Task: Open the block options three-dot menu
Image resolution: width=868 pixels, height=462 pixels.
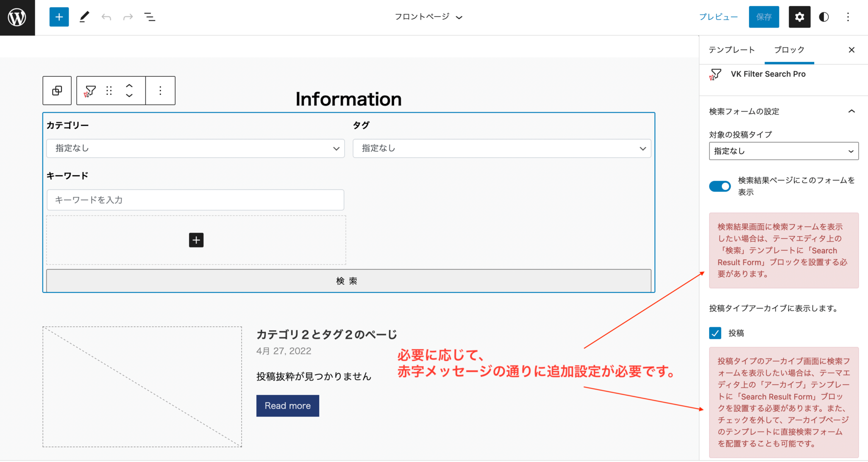Action: [x=160, y=91]
